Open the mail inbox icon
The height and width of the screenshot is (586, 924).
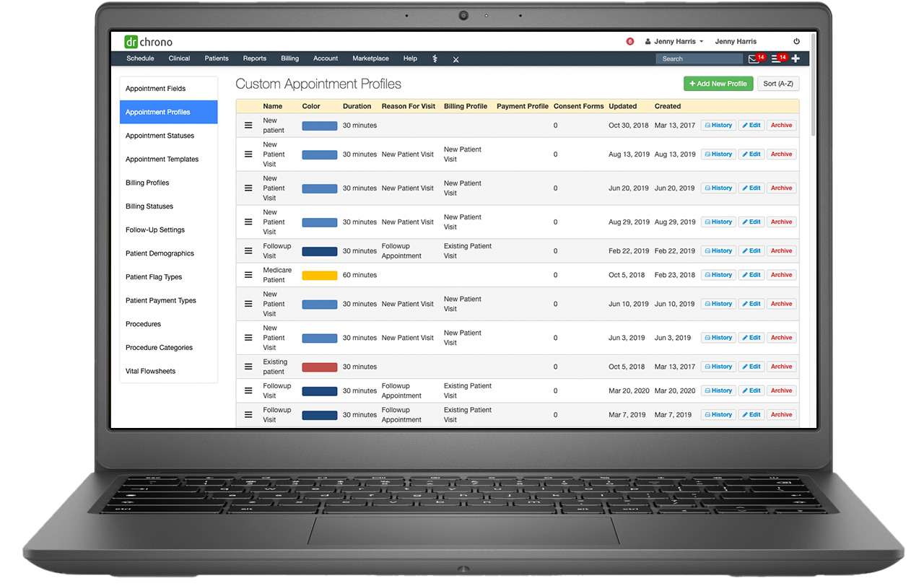click(x=754, y=59)
